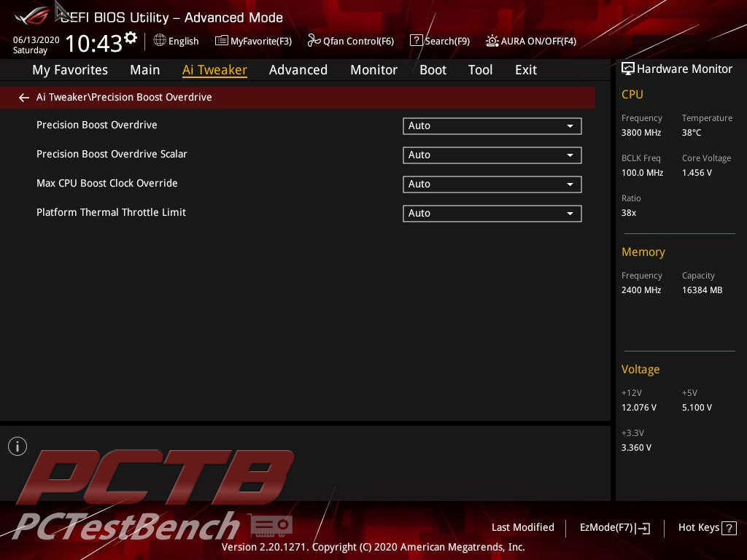Open the Tool tab
Image resolution: width=747 pixels, height=560 pixels.
(480, 70)
